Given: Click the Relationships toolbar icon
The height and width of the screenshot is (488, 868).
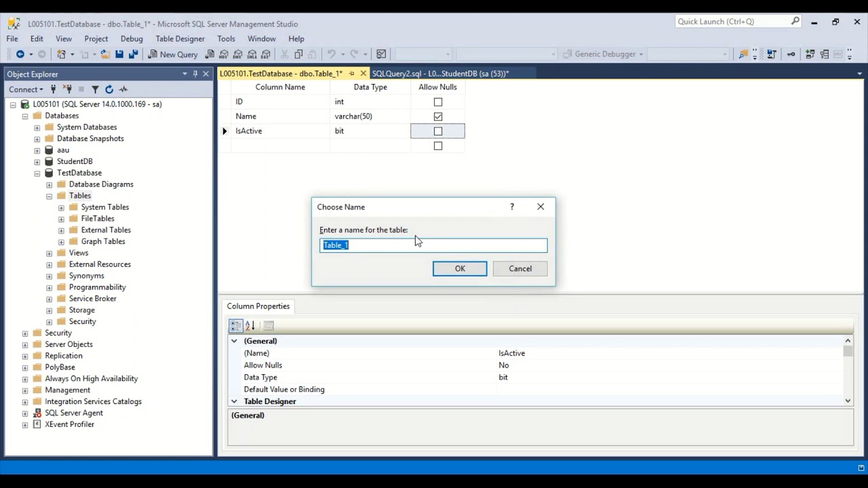Looking at the screenshot, I should click(x=810, y=54).
